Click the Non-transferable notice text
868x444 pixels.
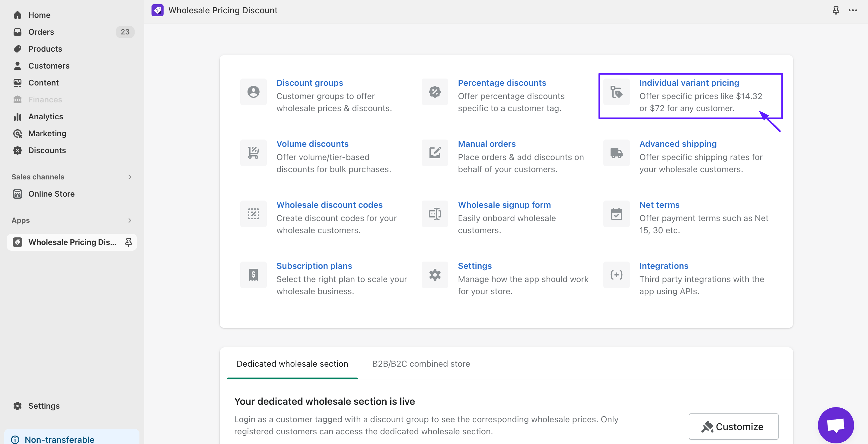coord(59,439)
